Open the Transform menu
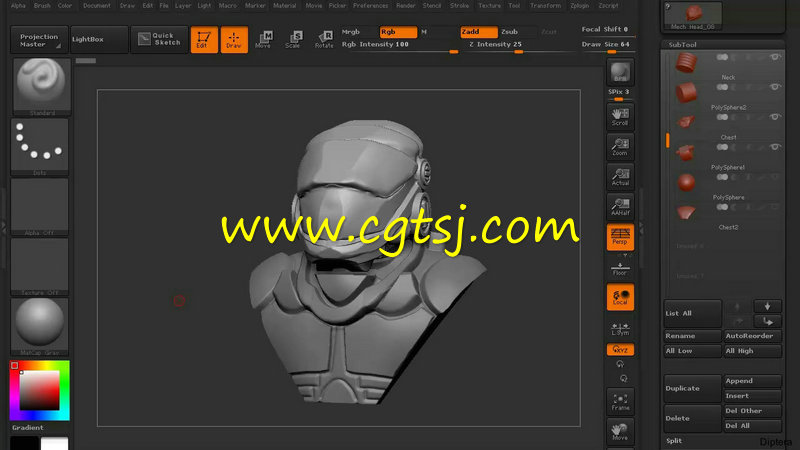 click(x=545, y=6)
